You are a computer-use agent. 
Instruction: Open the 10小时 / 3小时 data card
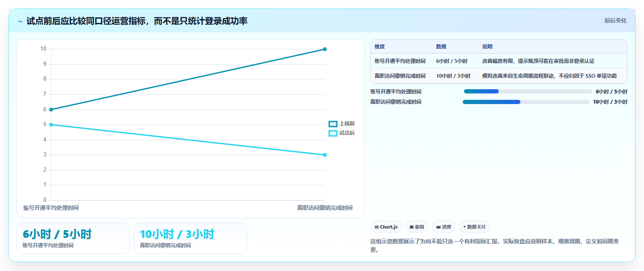pyautogui.click(x=190, y=238)
